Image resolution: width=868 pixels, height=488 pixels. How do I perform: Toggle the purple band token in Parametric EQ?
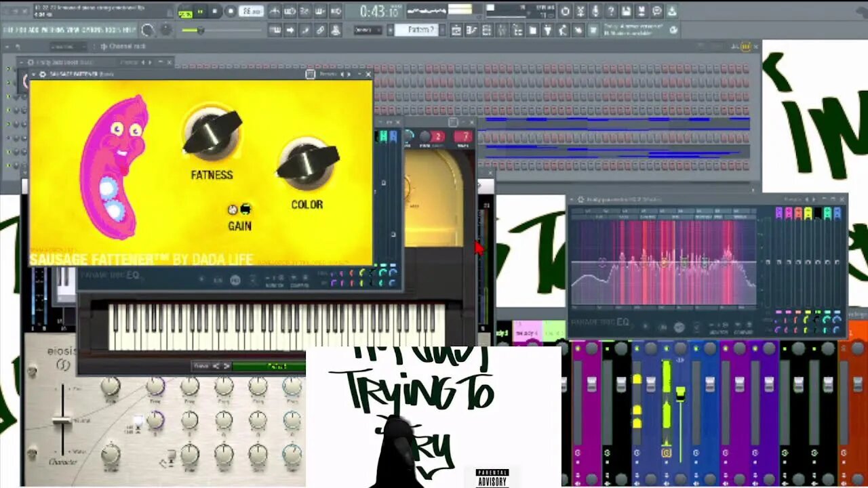pyautogui.click(x=779, y=213)
